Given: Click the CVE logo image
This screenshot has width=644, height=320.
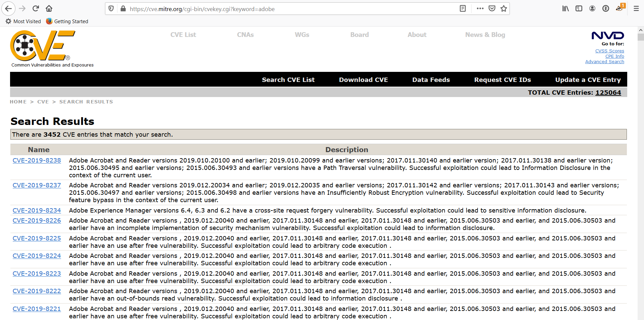Looking at the screenshot, I should (x=43, y=46).
